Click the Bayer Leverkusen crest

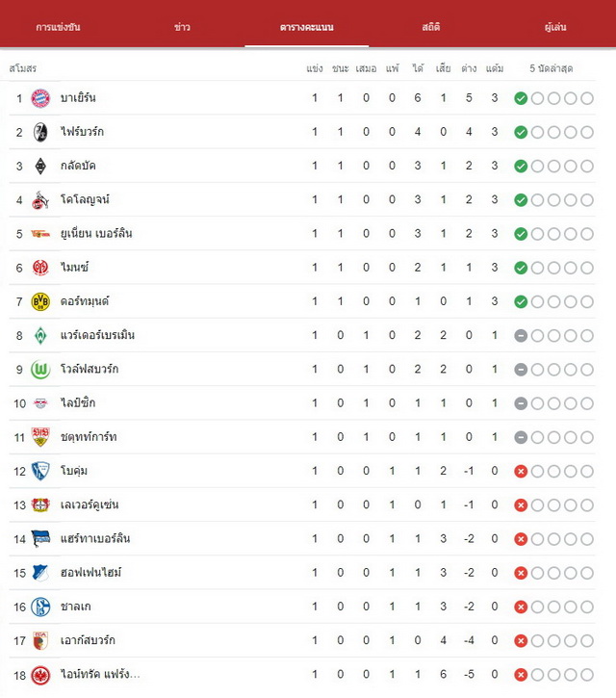(40, 504)
